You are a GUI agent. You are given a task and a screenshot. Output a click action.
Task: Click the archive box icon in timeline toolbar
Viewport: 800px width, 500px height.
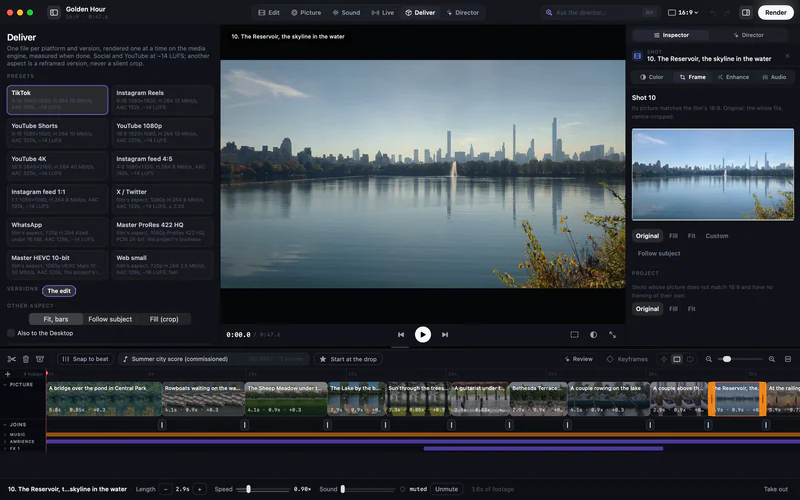point(40,359)
